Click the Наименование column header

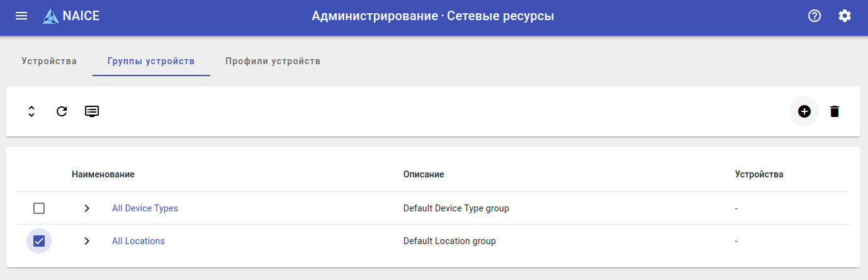[x=103, y=174]
